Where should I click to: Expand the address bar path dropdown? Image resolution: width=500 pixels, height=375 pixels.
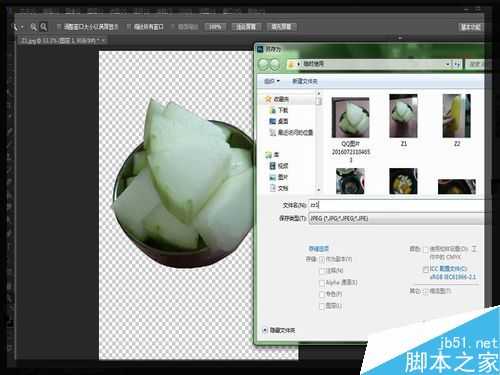pyautogui.click(x=447, y=64)
